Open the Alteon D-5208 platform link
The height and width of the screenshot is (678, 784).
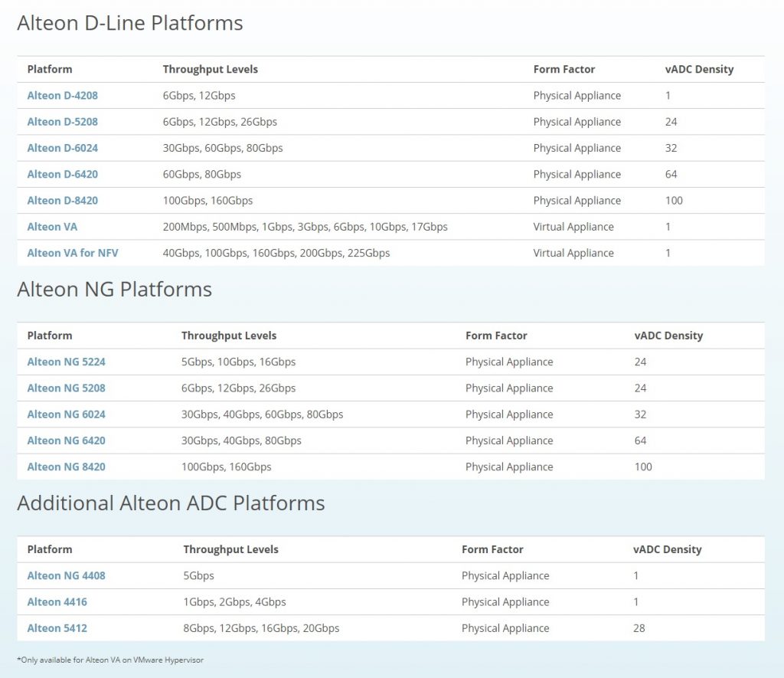pyautogui.click(x=63, y=122)
